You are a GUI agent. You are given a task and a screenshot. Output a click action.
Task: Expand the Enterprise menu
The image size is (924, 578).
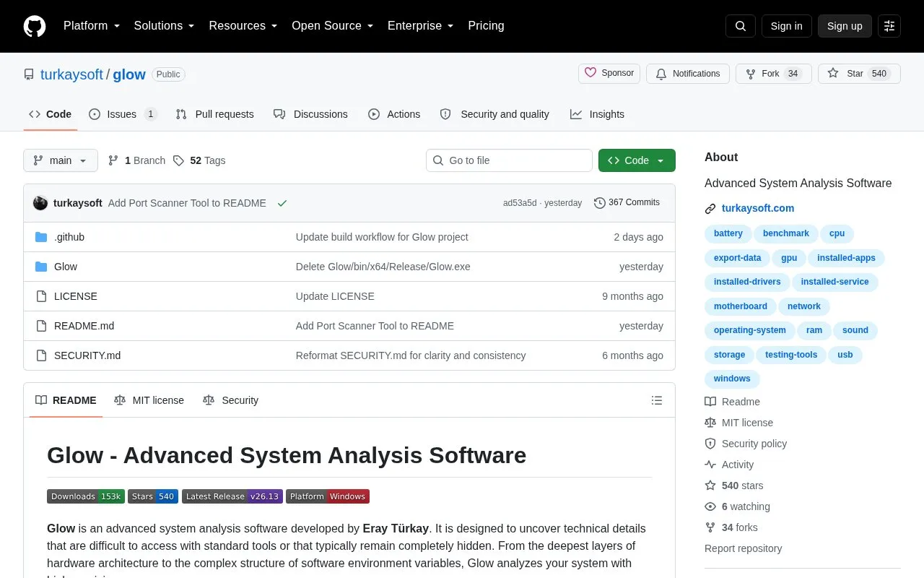[421, 26]
